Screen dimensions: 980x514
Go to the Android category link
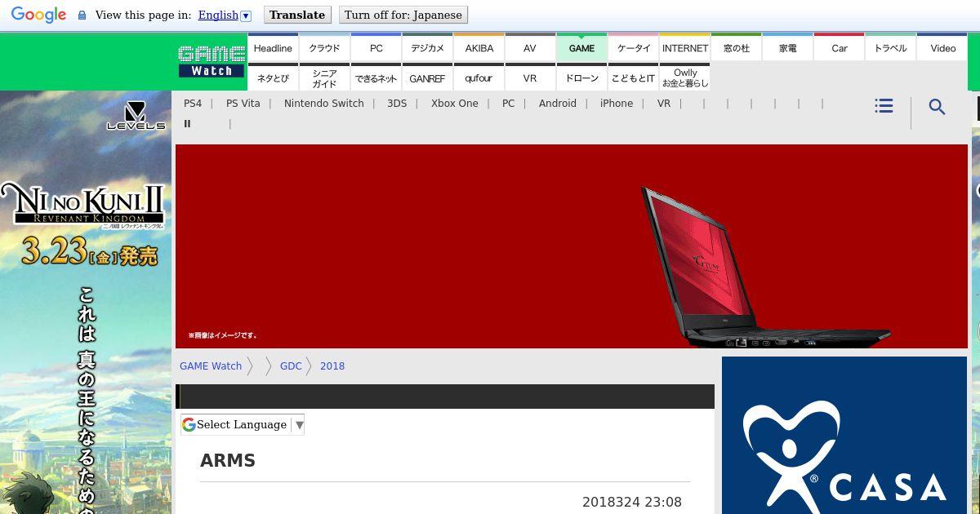pos(558,104)
